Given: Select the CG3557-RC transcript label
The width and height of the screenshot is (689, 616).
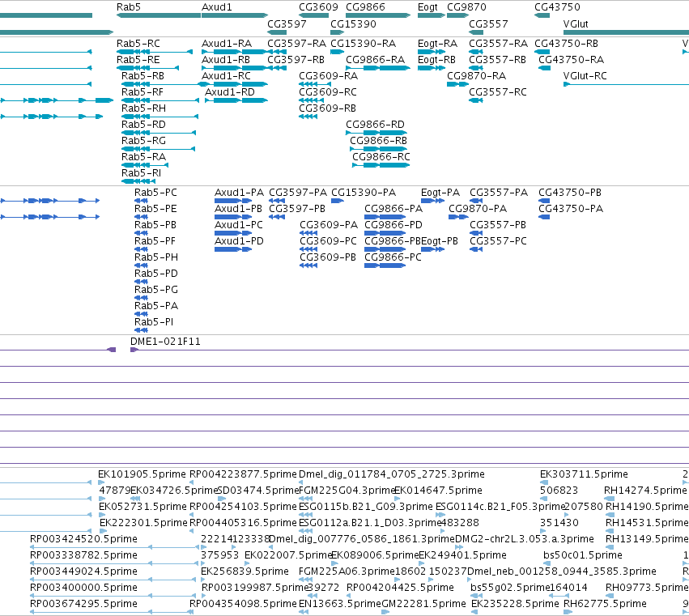Looking at the screenshot, I should pos(497,92).
